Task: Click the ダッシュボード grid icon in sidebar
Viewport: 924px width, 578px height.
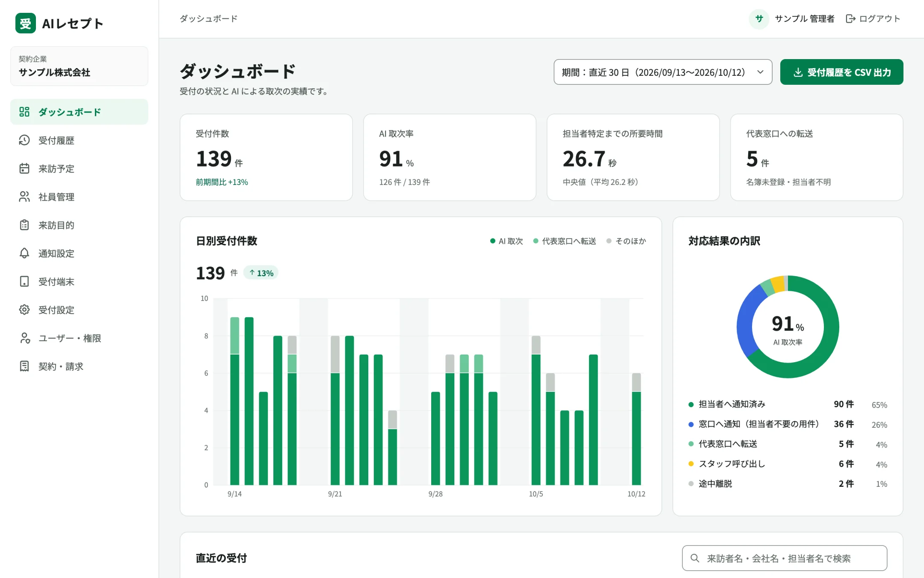Action: click(x=24, y=112)
